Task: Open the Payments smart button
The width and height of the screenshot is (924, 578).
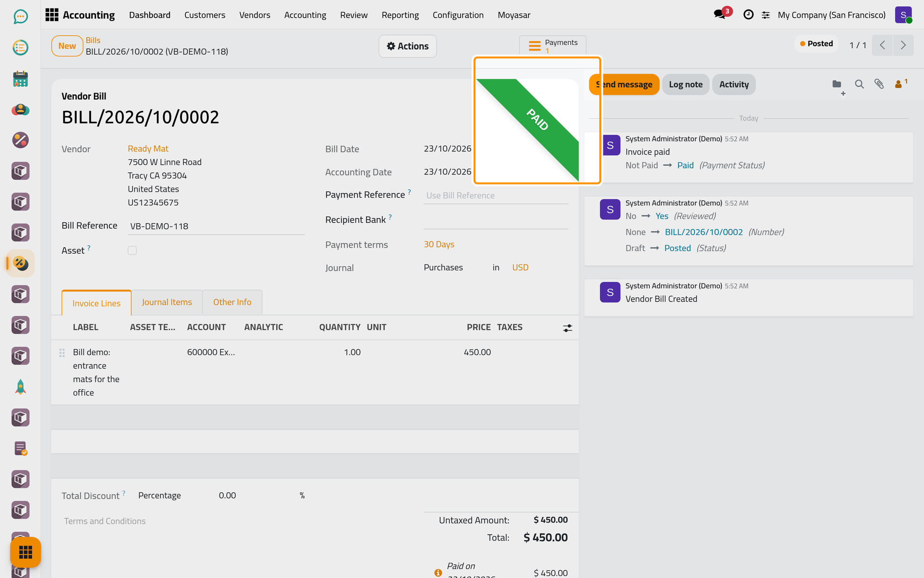Action: pos(552,46)
